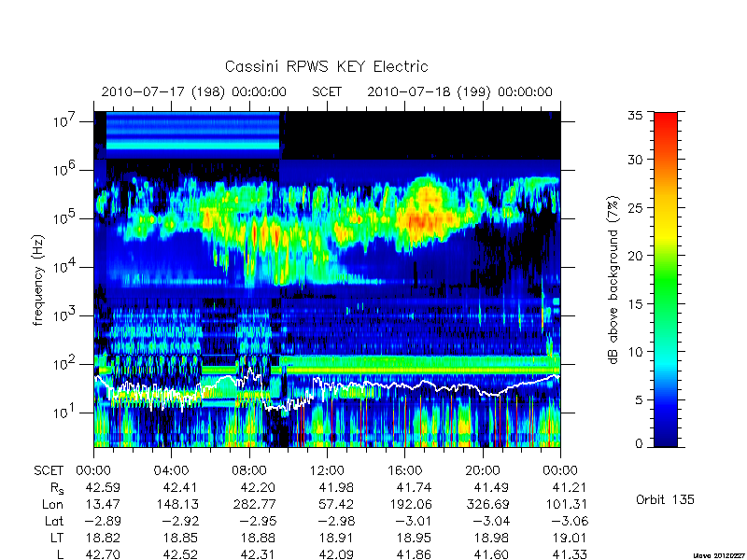Click the LT value 19.01

569,539
